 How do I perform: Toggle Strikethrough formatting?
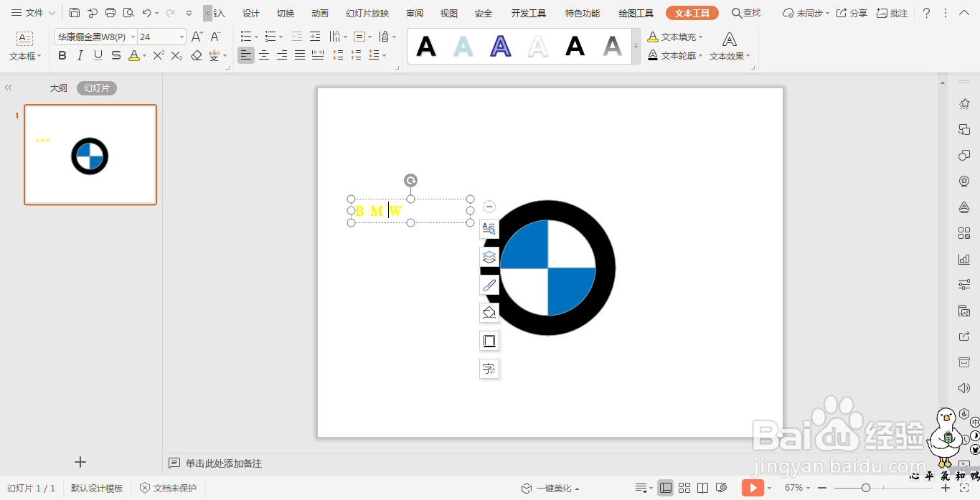[116, 55]
